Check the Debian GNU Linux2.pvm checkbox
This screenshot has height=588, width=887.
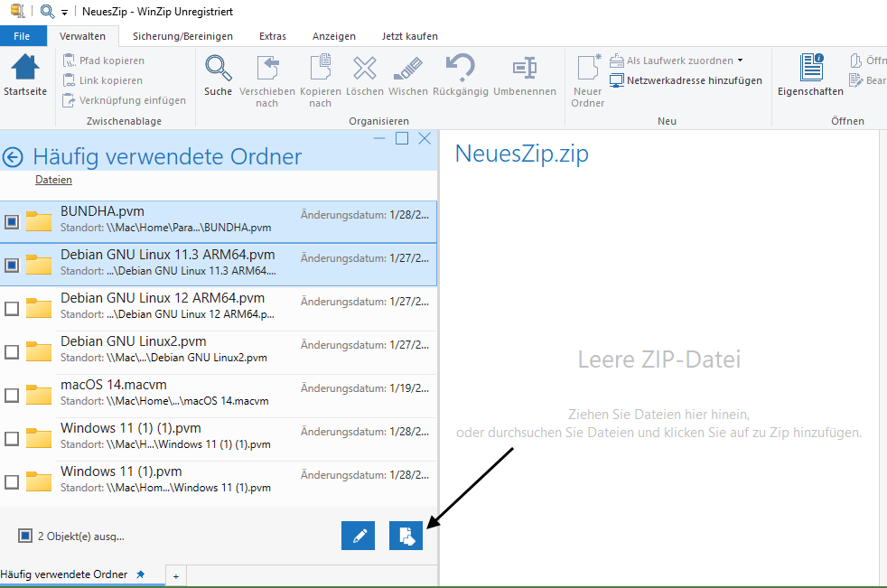click(12, 352)
